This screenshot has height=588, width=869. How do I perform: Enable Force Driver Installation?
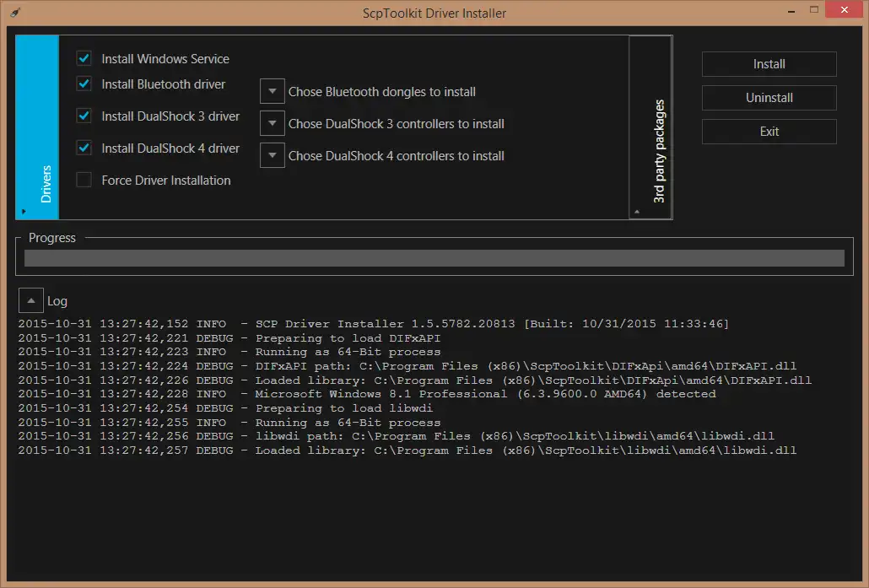84,180
